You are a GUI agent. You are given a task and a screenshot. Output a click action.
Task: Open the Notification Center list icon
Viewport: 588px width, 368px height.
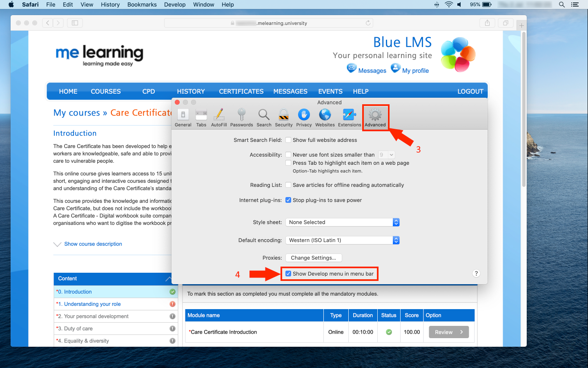point(575,4)
